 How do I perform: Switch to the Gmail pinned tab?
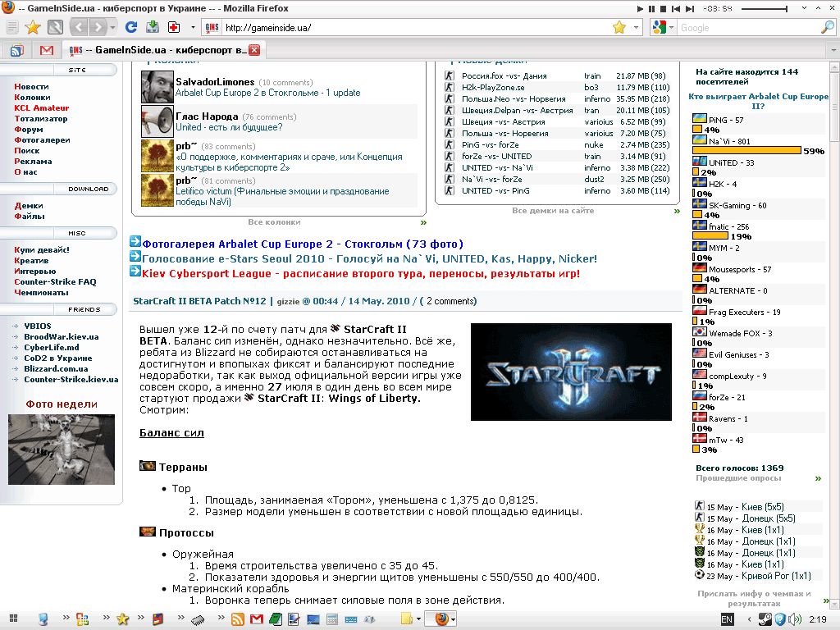(47, 50)
